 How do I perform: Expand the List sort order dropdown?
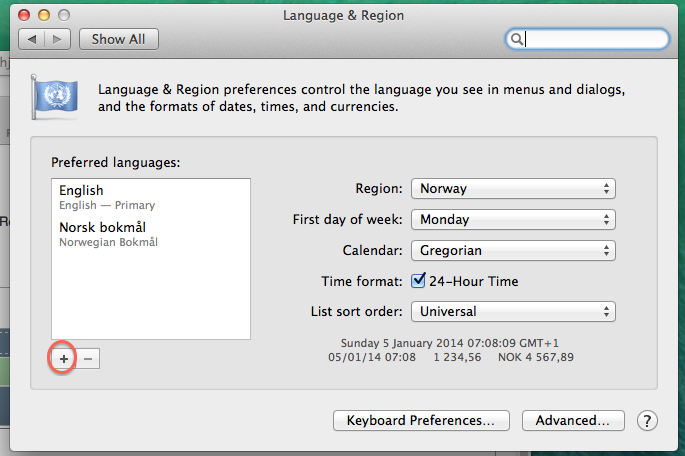512,312
